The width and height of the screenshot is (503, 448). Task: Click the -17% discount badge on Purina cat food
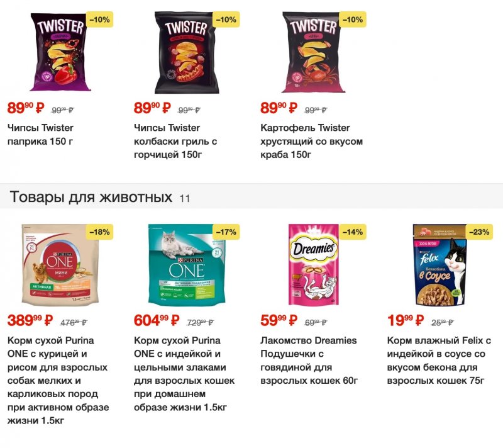tap(226, 232)
